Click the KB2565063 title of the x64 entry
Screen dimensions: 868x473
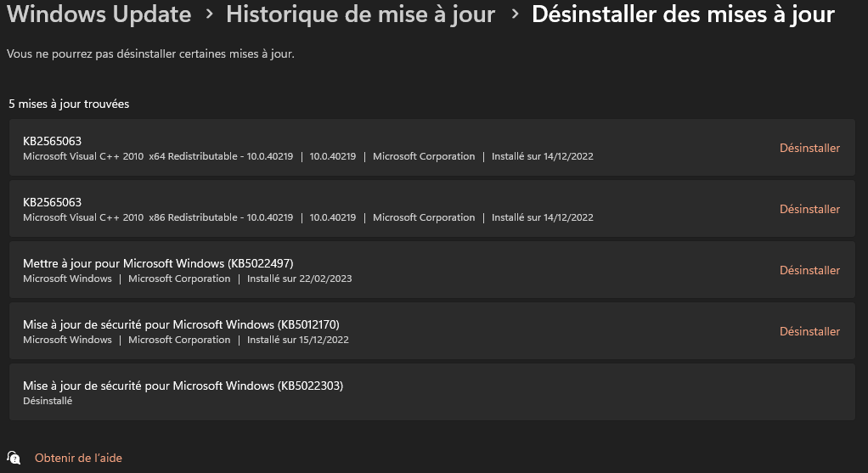[52, 141]
